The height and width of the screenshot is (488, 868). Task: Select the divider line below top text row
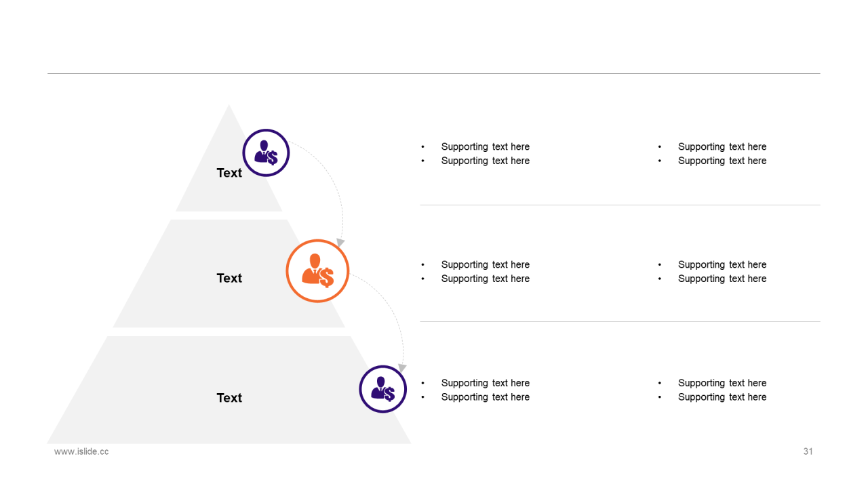coord(620,205)
